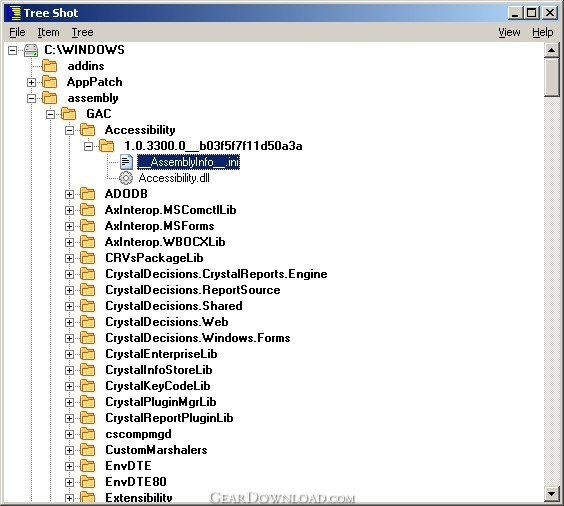The image size is (564, 506).
Task: Click the scrollbar down arrow
Action: coord(551,493)
